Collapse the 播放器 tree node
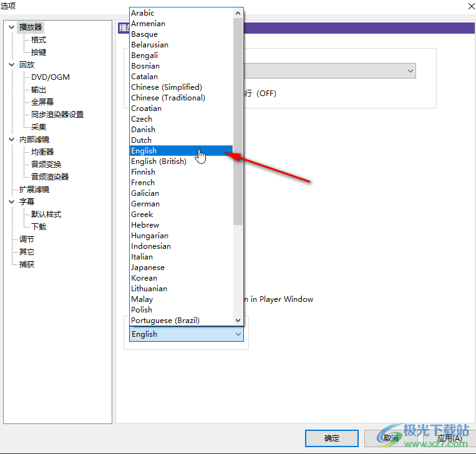476x454 pixels. click(x=11, y=27)
